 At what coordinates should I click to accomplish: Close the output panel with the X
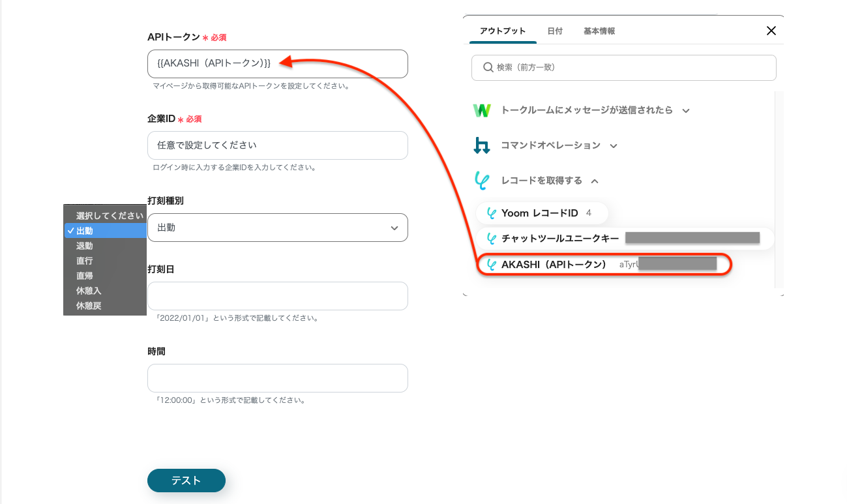pyautogui.click(x=771, y=31)
